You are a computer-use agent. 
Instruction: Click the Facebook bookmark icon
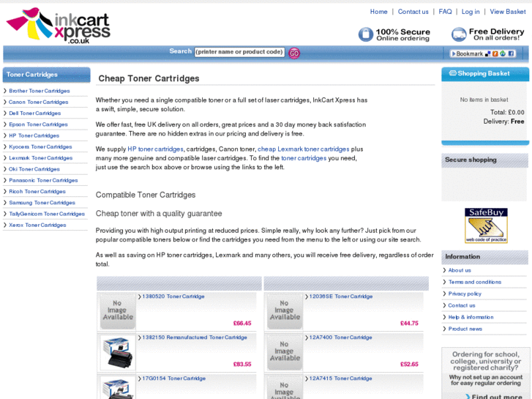(511, 53)
